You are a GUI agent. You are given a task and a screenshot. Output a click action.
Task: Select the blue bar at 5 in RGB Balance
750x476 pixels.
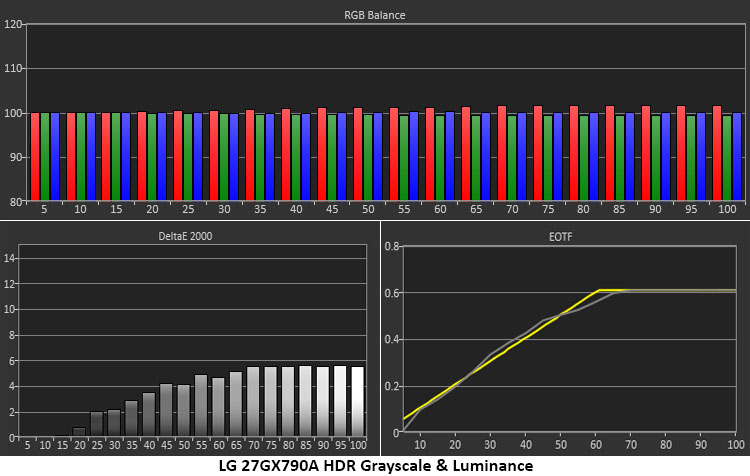tap(55, 156)
